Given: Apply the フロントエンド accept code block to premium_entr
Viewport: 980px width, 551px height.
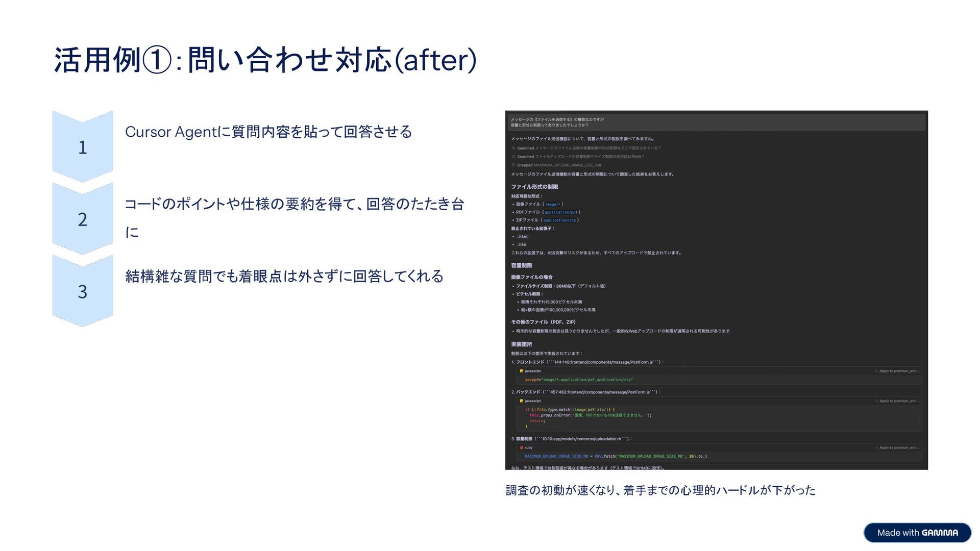Looking at the screenshot, I should pos(897,371).
